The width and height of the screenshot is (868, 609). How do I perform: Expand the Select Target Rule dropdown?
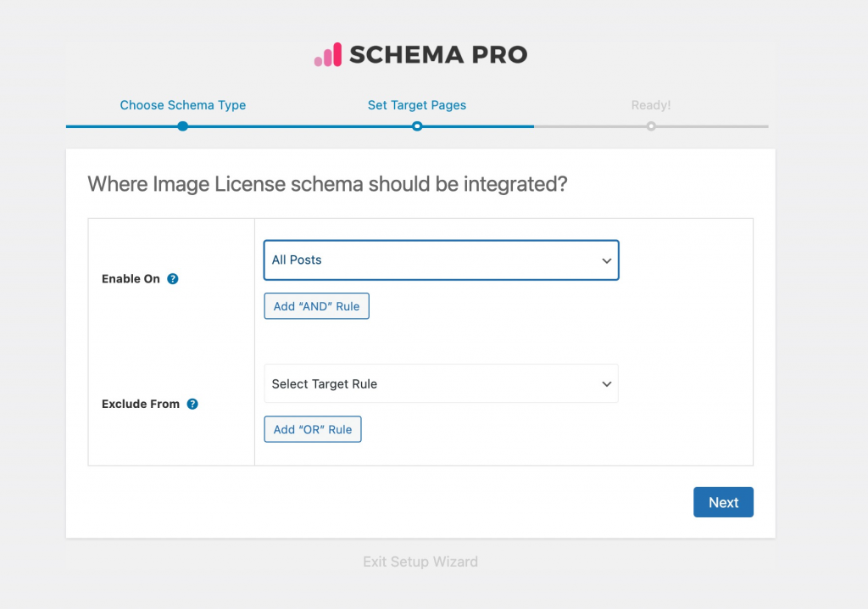click(441, 384)
